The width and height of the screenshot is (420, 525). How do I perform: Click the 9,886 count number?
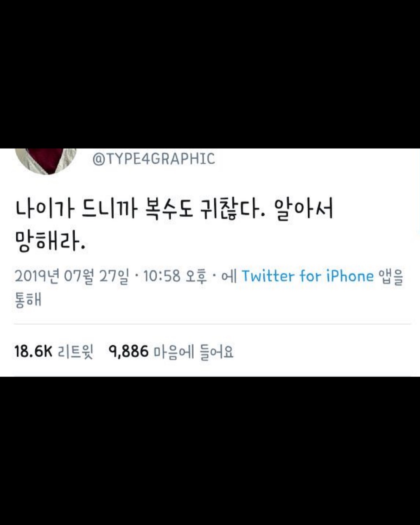(129, 352)
